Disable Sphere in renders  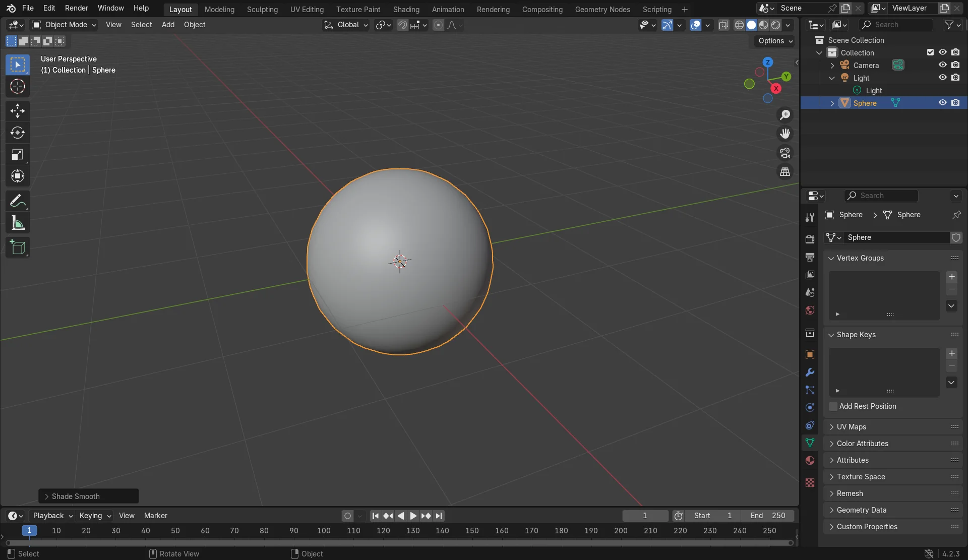click(x=955, y=103)
